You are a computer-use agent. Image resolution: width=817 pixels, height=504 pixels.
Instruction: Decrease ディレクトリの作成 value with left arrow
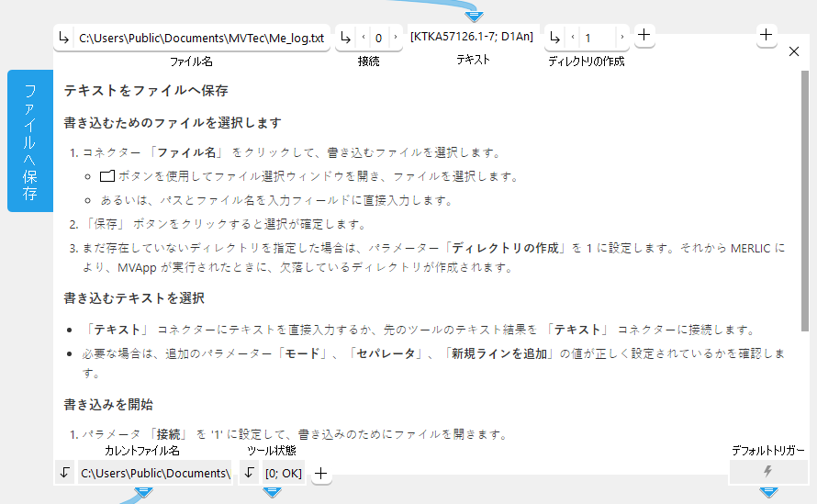(x=573, y=38)
